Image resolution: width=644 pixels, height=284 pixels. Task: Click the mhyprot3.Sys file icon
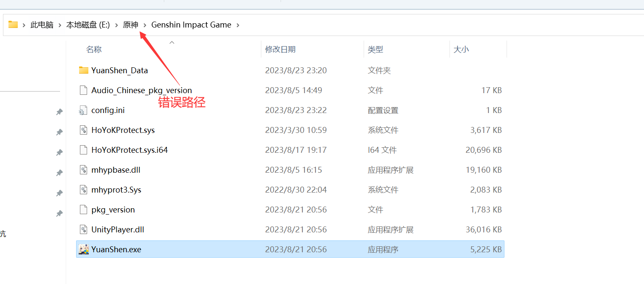tap(83, 190)
